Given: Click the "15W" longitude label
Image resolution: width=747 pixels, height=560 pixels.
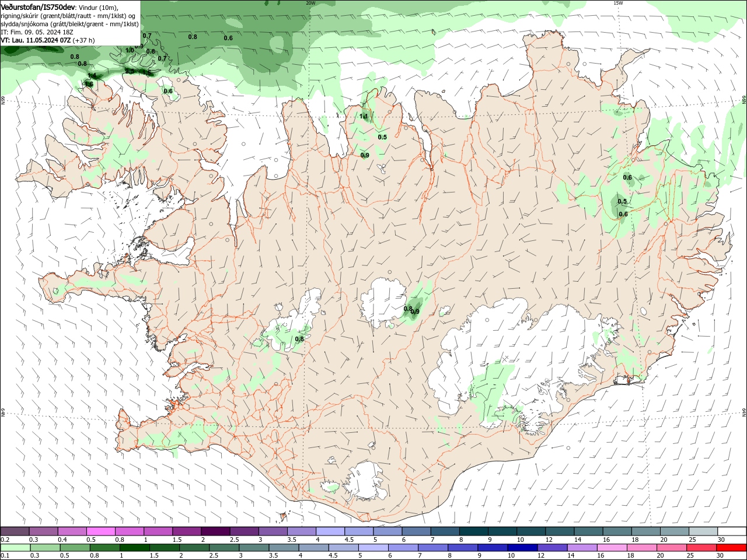Looking at the screenshot, I should 618,3.
